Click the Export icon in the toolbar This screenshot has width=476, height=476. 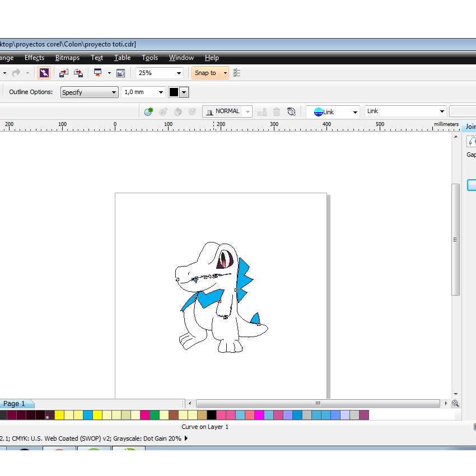coord(78,73)
